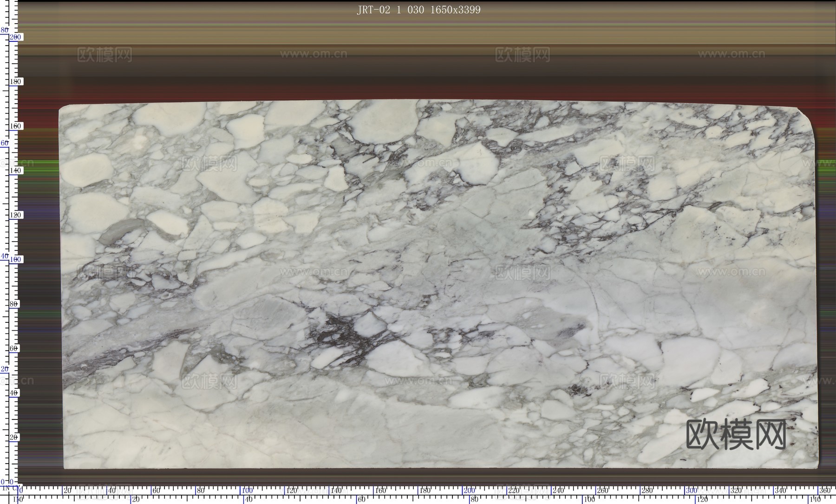Click the 220 mark on horizontal cm ruler

pos(514,491)
